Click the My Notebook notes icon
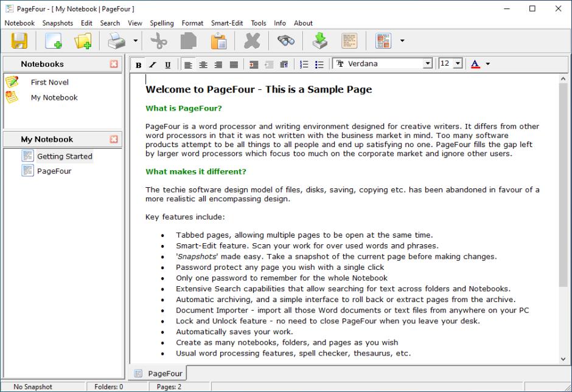The image size is (572, 392). (12, 97)
